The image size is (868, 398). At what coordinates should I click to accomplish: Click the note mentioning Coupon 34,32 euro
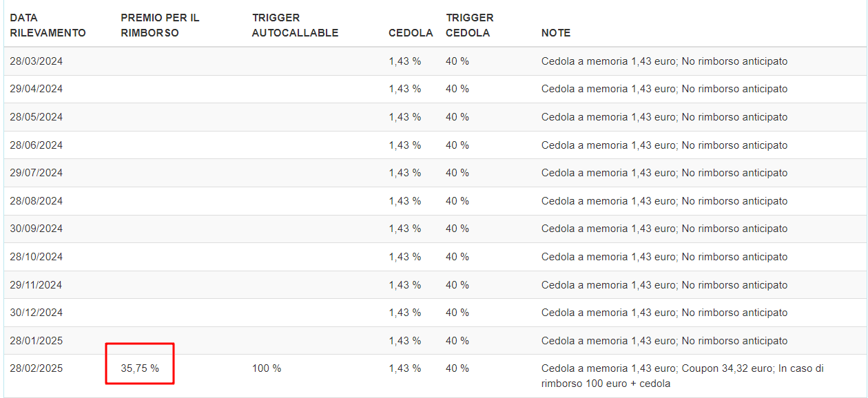click(x=682, y=375)
